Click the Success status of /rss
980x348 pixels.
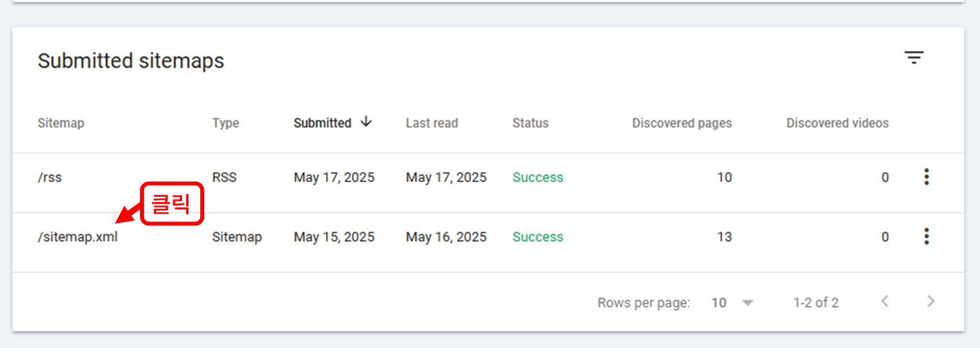538,177
